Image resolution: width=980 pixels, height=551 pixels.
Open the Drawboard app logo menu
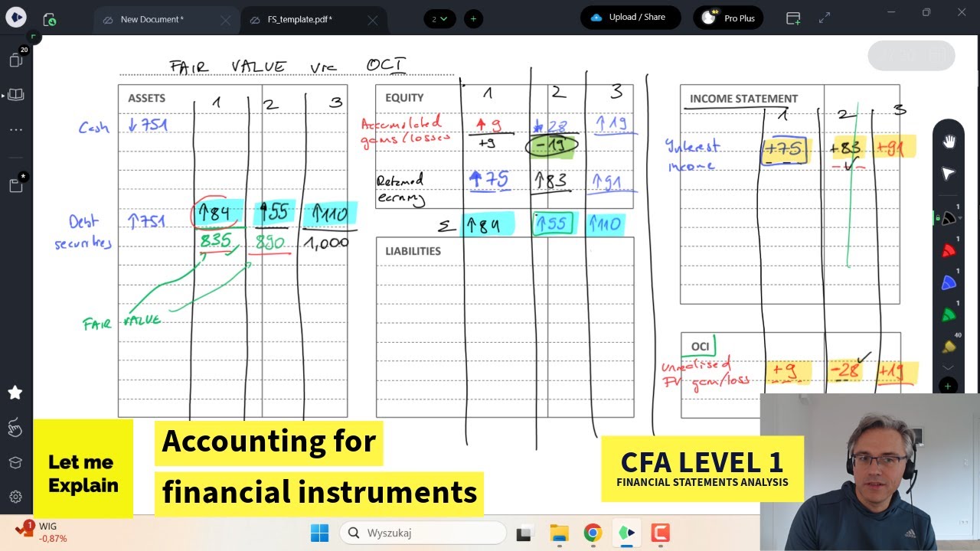click(x=15, y=18)
